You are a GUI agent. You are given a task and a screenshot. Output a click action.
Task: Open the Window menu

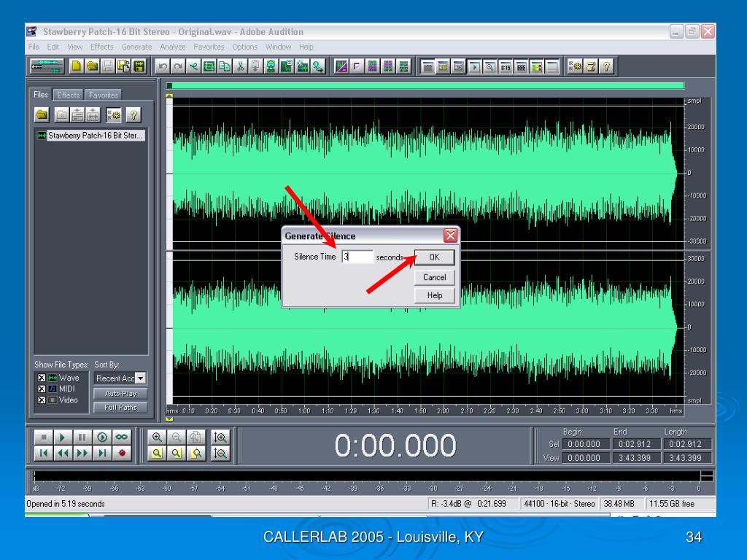(278, 47)
